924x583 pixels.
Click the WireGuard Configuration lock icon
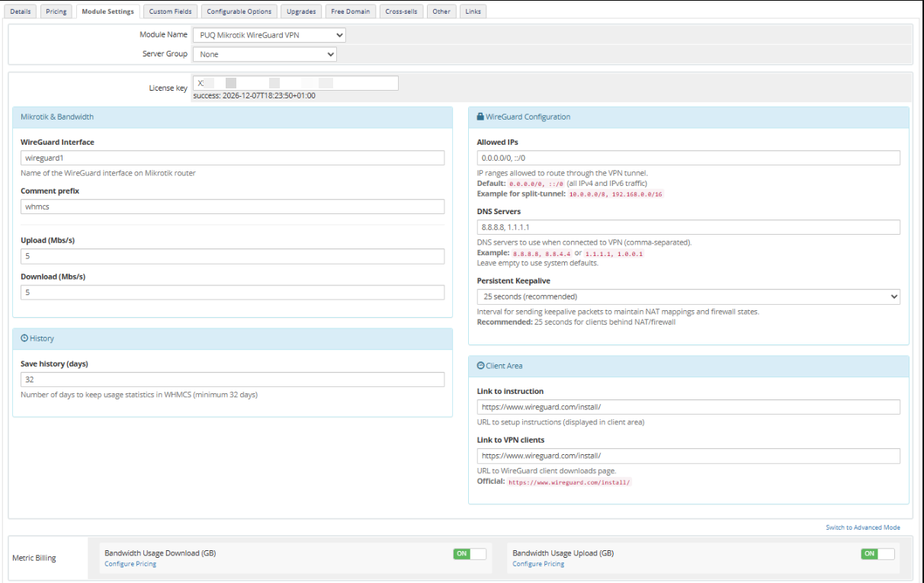click(480, 117)
